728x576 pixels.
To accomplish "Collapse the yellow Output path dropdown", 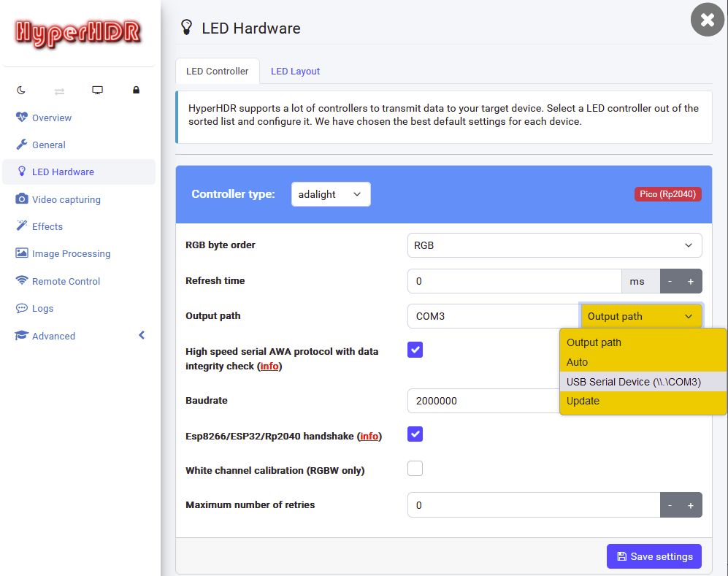I will click(x=641, y=316).
